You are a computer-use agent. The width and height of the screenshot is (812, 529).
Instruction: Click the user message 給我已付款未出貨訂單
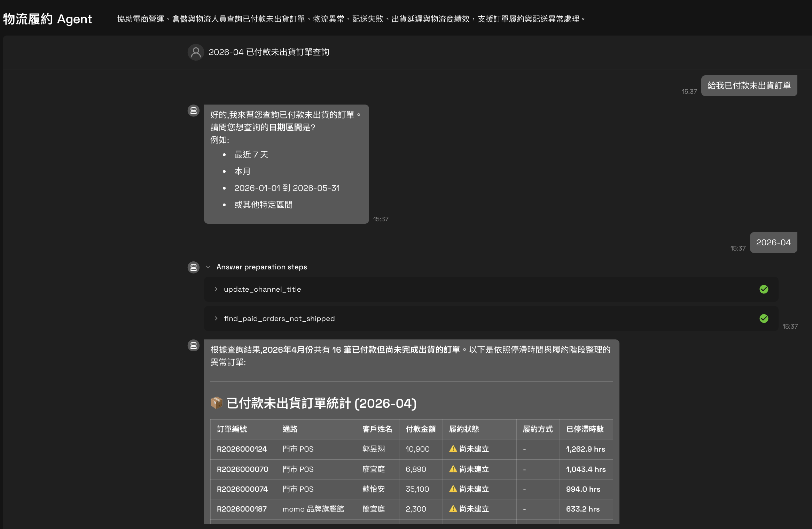pyautogui.click(x=749, y=86)
